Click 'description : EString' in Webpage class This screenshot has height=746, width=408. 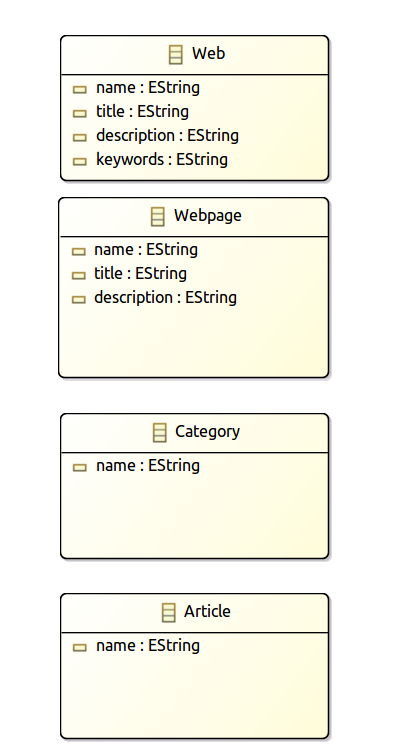[165, 297]
